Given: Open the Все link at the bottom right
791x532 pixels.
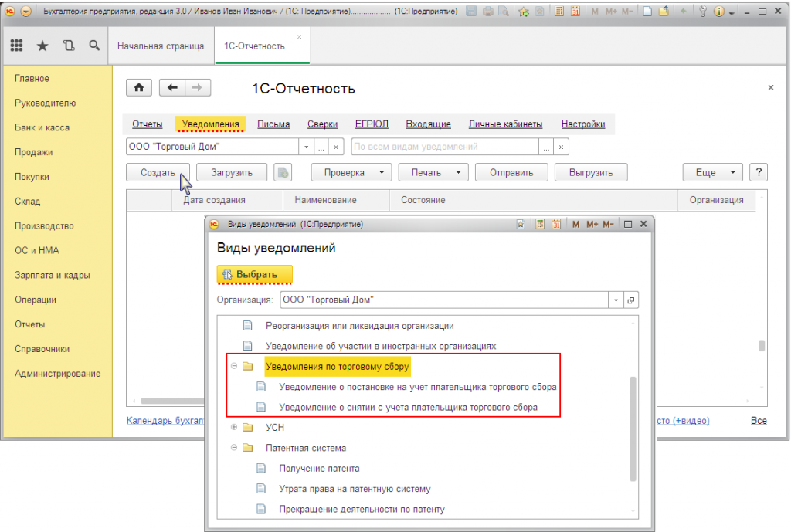Looking at the screenshot, I should tap(759, 421).
